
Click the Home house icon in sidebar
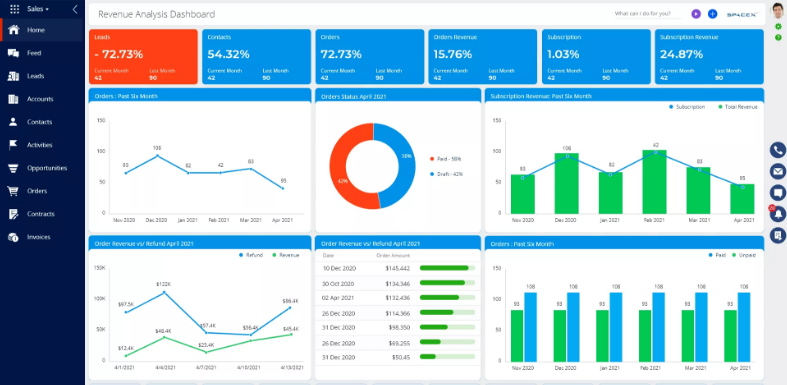(x=14, y=30)
